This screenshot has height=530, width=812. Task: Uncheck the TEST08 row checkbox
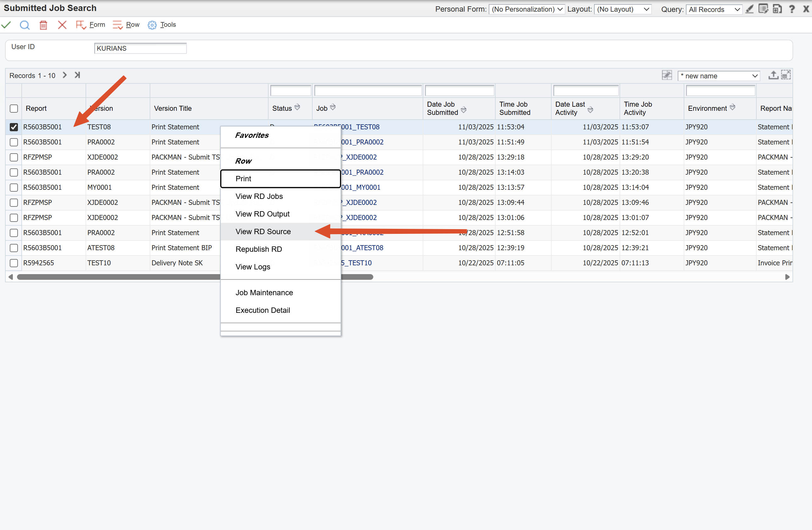[14, 127]
